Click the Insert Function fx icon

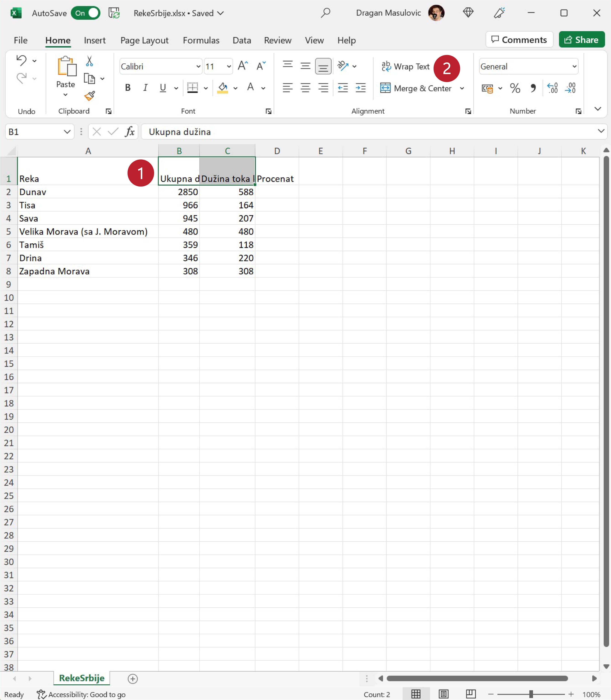tap(129, 131)
